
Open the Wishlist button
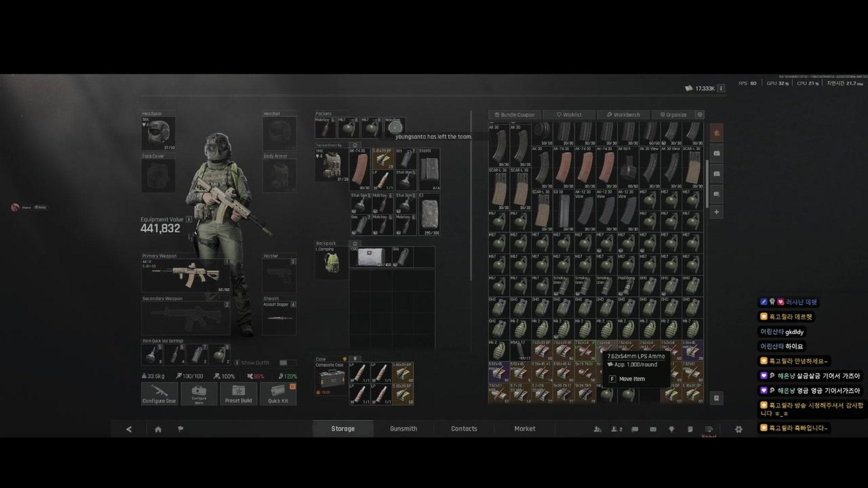coord(569,115)
